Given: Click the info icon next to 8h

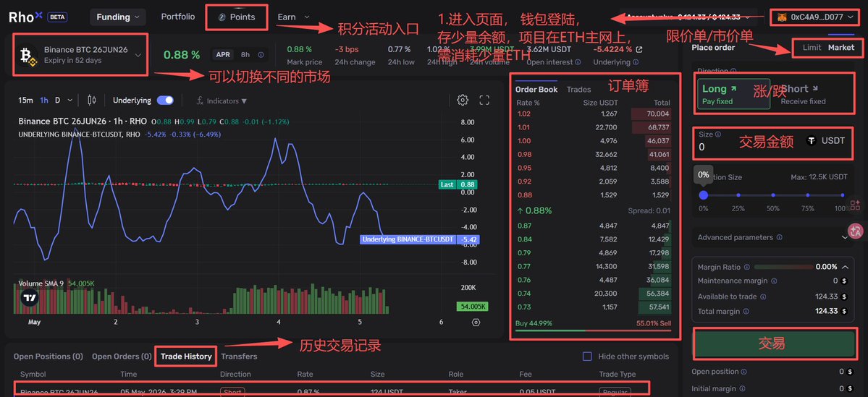Looking at the screenshot, I should tap(261, 55).
